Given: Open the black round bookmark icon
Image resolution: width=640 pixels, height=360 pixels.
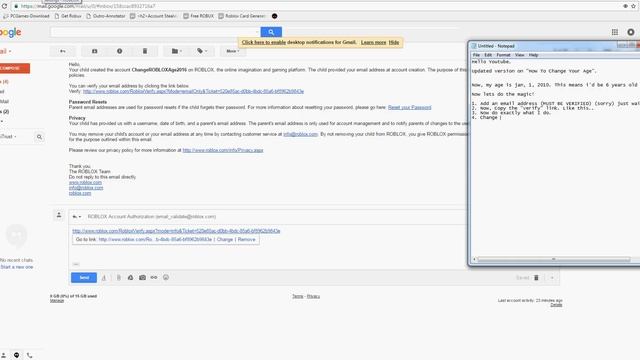Looking at the screenshot, I should click(x=275, y=16).
